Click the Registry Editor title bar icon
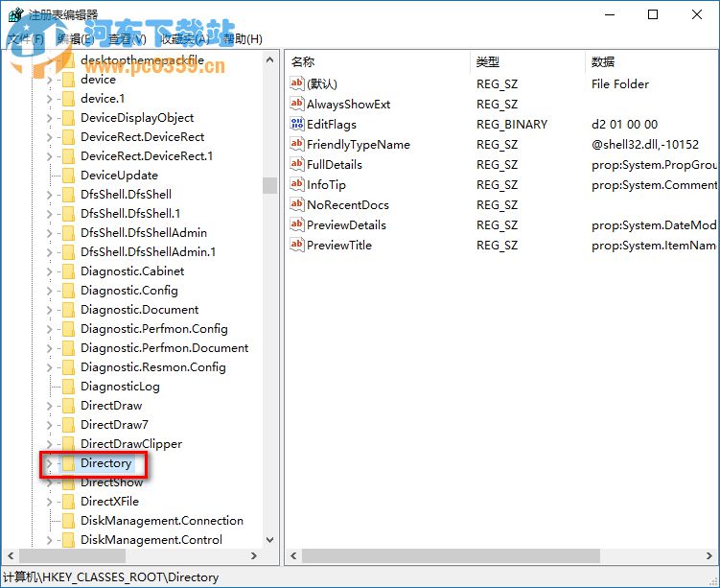This screenshot has height=588, width=720. coord(15,15)
